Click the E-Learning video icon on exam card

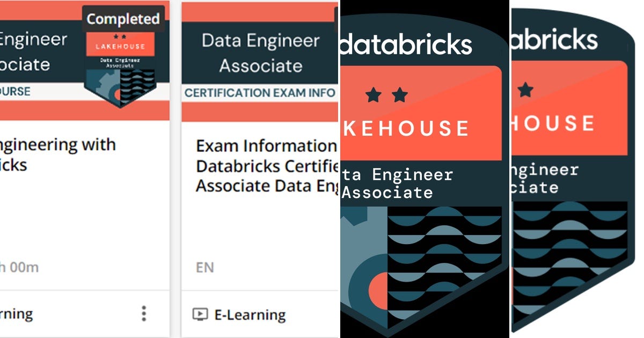pos(200,314)
